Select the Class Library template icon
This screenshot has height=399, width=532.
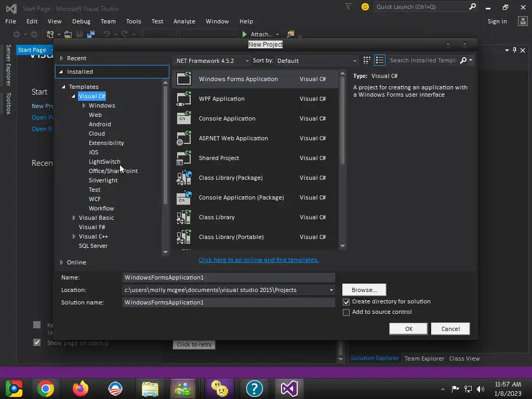[184, 217]
